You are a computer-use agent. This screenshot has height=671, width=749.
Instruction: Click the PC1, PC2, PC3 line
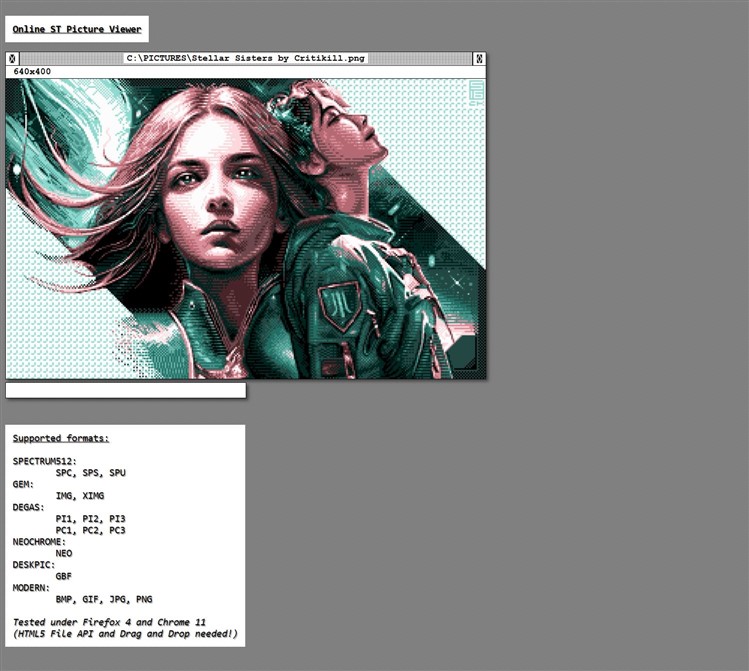(x=91, y=530)
